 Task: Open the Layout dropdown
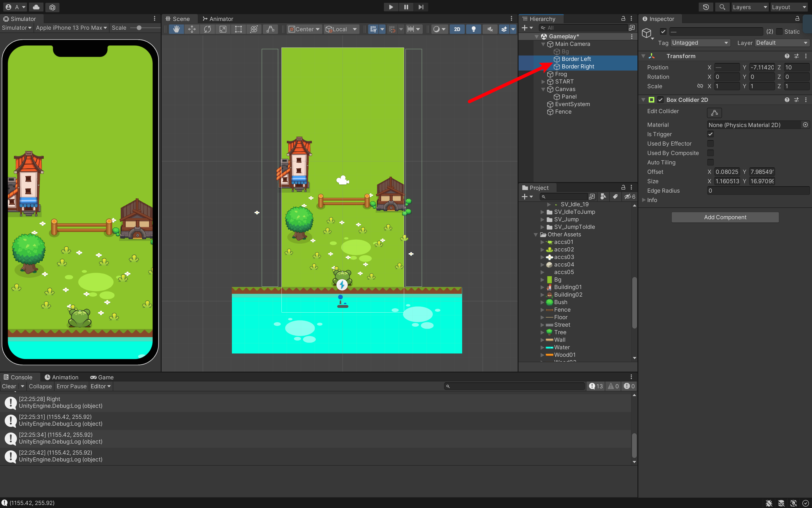coord(789,7)
